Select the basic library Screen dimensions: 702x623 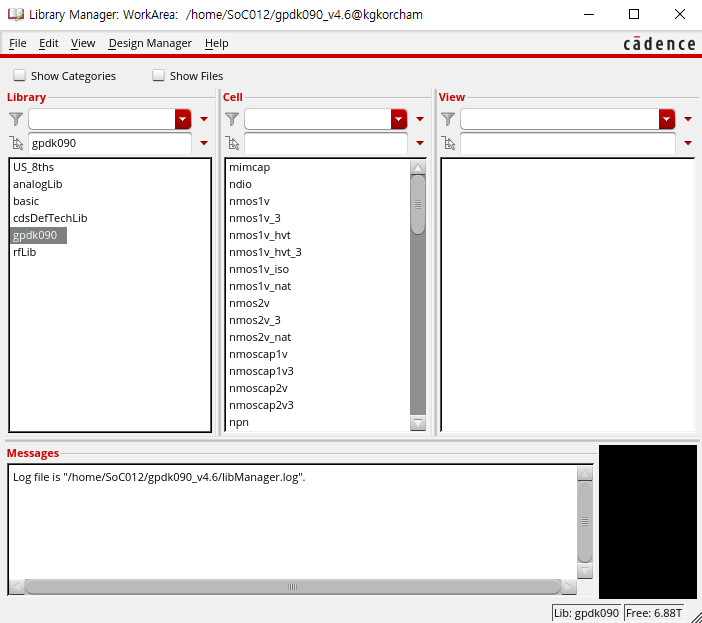pos(26,201)
